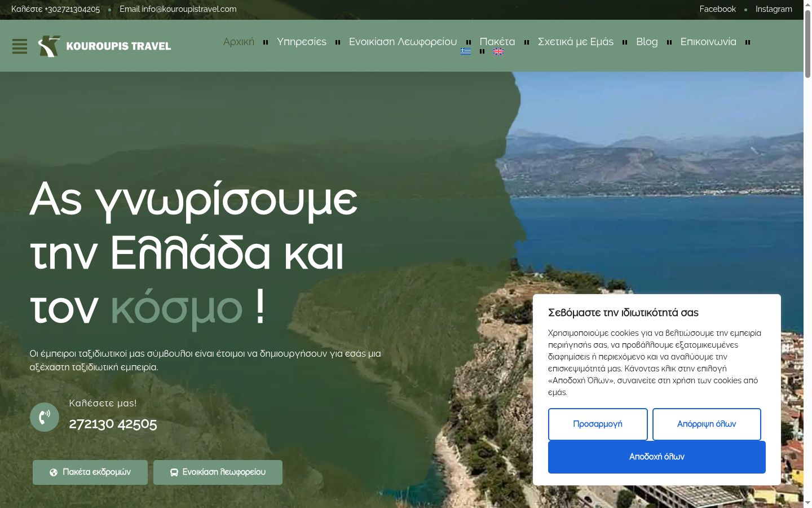This screenshot has height=508, width=812.
Task: Click the Πακέτα εκδρομών button
Action: point(90,472)
